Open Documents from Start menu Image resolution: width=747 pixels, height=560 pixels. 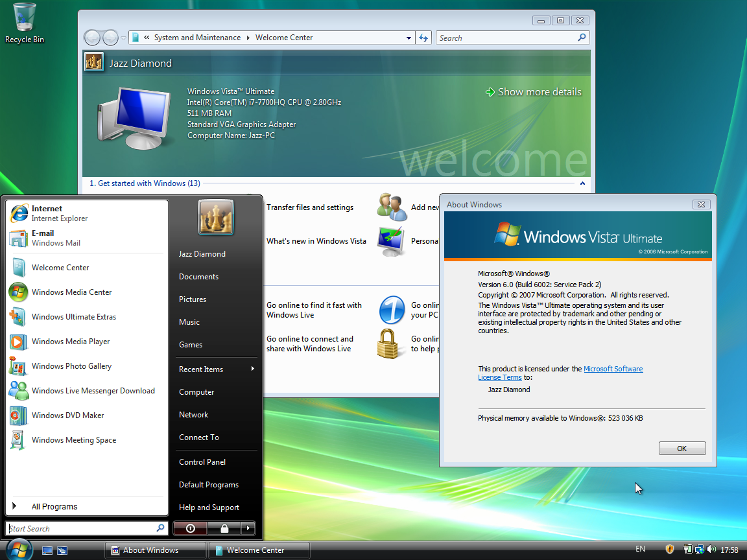point(198,277)
